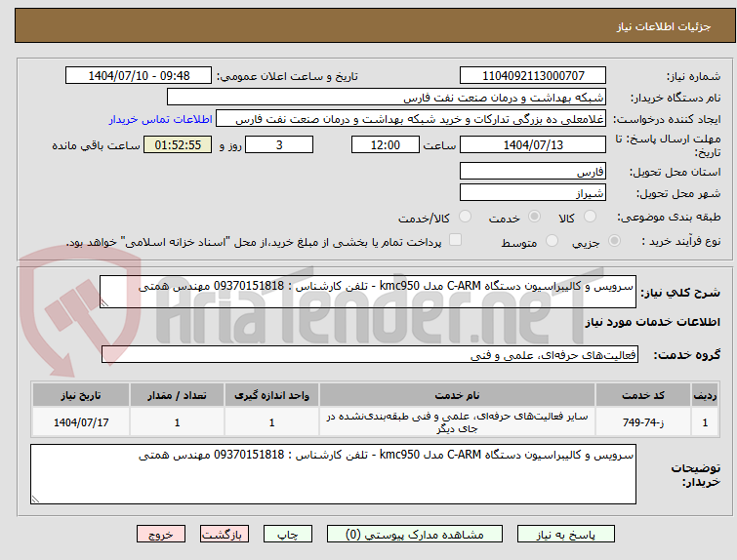This screenshot has width=737, height=560.
Task: Click the توضیحات خریدار text area
Action: tap(333, 474)
